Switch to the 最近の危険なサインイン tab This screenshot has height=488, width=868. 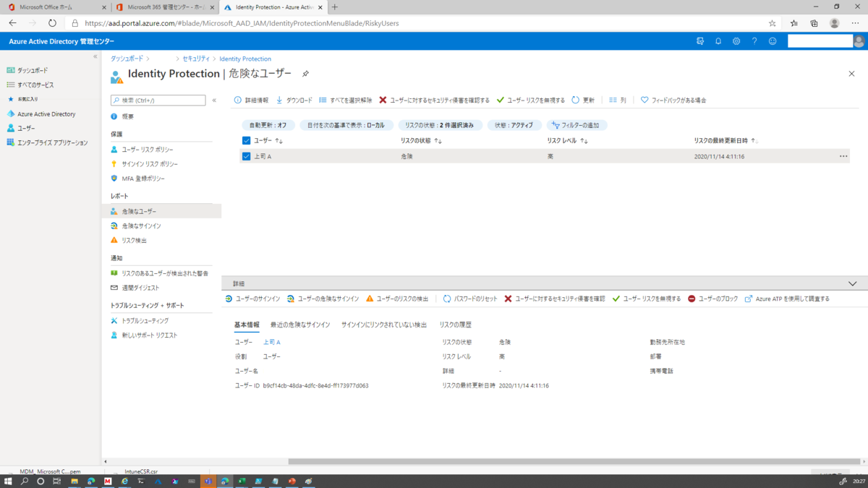click(x=300, y=325)
